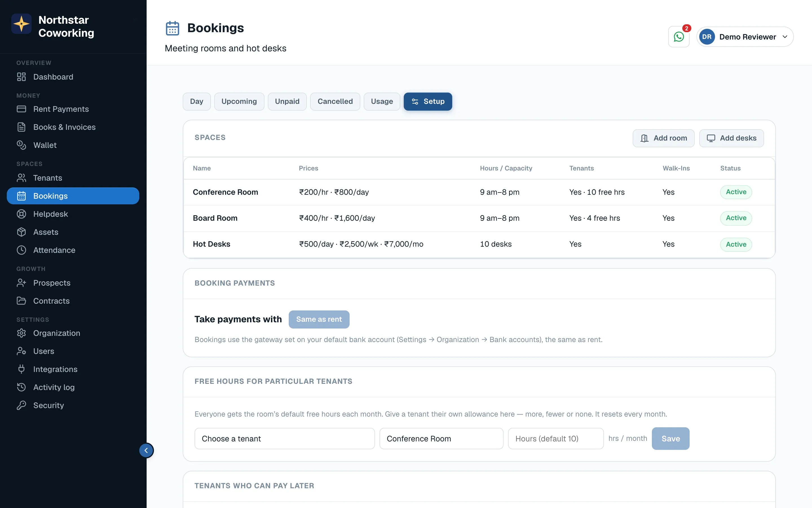Open Helpdesk from sidebar
The image size is (812, 508).
73,214
